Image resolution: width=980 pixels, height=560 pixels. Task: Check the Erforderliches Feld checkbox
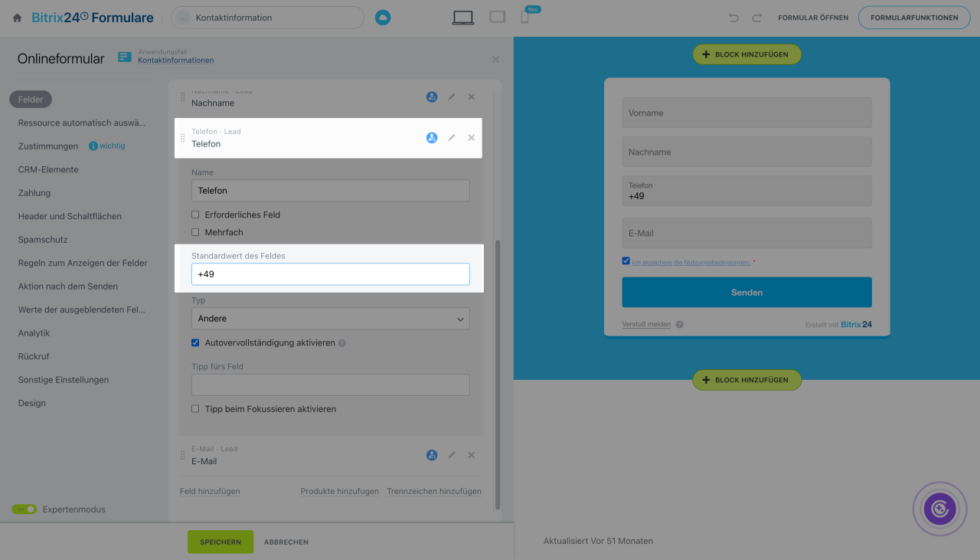click(195, 215)
